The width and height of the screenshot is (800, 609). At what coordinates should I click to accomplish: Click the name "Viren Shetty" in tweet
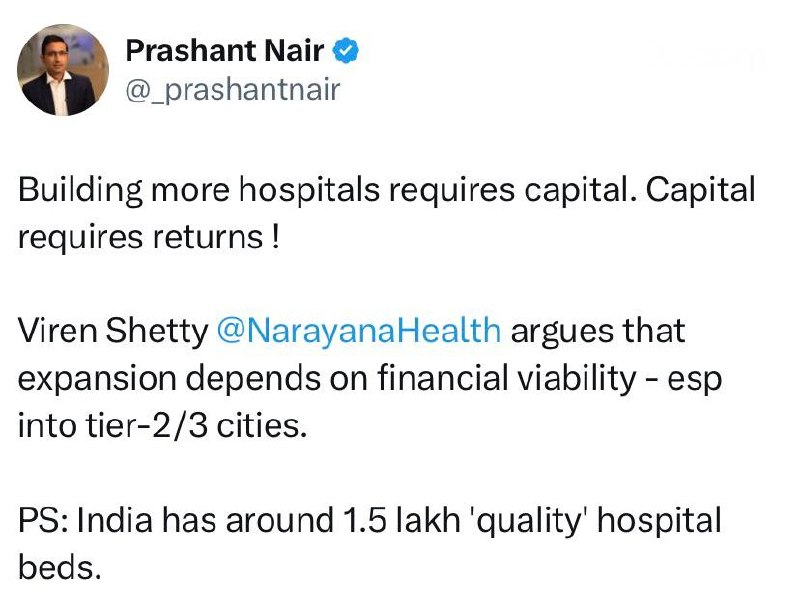pos(113,331)
